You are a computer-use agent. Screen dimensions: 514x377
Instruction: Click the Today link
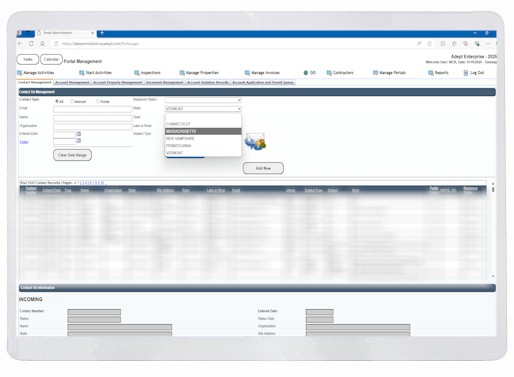click(24, 142)
